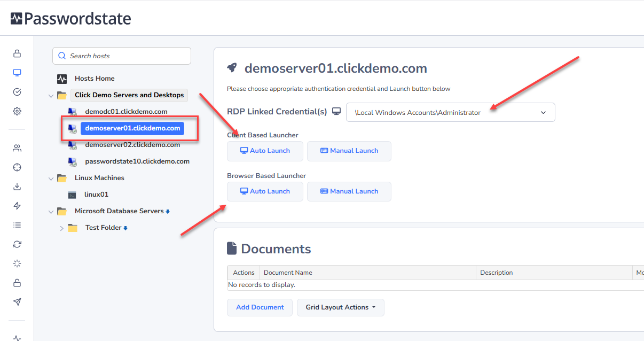Click the Description column header
644x341 pixels.
[x=554, y=273]
